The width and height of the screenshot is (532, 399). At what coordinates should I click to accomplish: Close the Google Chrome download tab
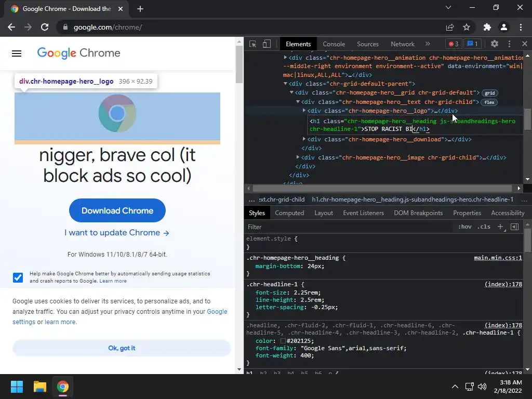click(x=121, y=9)
